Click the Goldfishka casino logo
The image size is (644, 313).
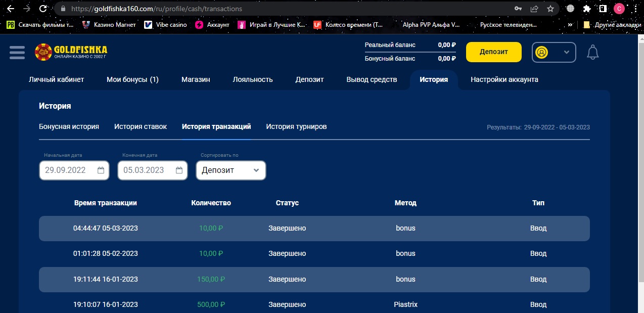point(71,52)
